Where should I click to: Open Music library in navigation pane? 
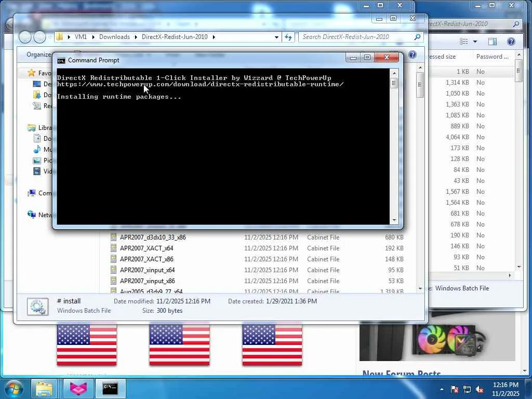click(43, 149)
